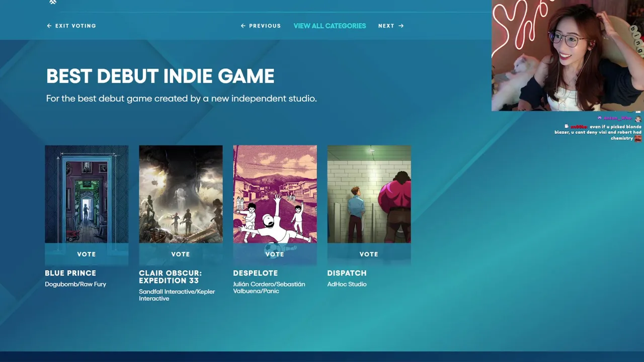Click Julián Cordero/Sebastián Valbuena/Panic text
The image size is (644, 362).
(x=269, y=288)
